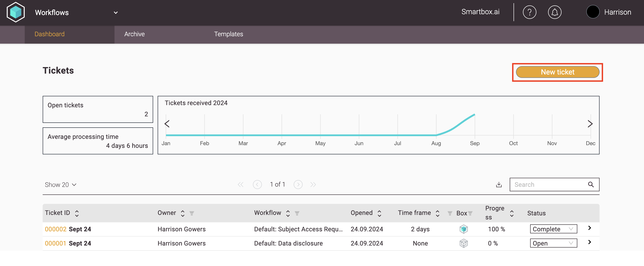Click the Smartbox cube logo
Viewport: 644px width, 266px height.
pos(16,12)
